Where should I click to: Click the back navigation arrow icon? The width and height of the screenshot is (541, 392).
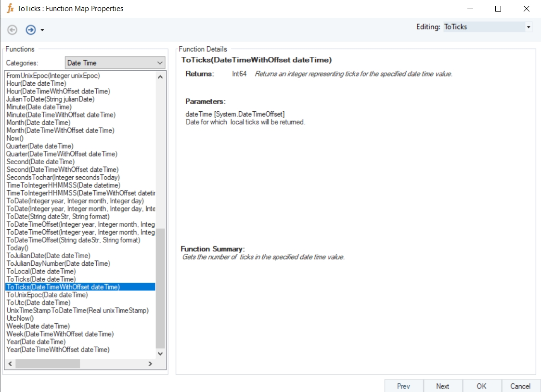tap(13, 30)
